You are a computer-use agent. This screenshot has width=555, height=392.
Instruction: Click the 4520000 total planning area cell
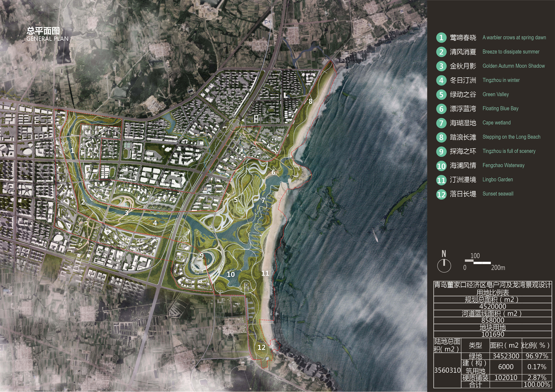pyautogui.click(x=493, y=306)
